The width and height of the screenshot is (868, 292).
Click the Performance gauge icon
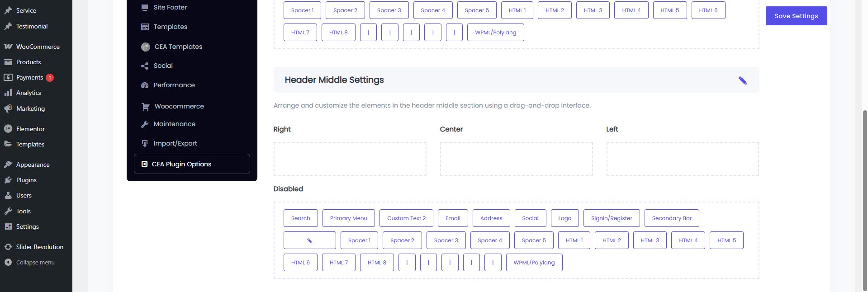[145, 85]
